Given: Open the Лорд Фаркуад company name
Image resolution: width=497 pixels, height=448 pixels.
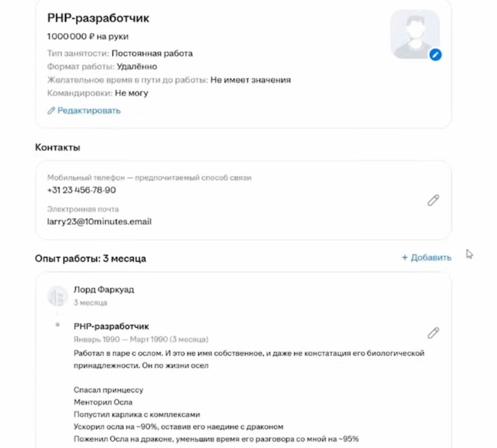Looking at the screenshot, I should 104,290.
